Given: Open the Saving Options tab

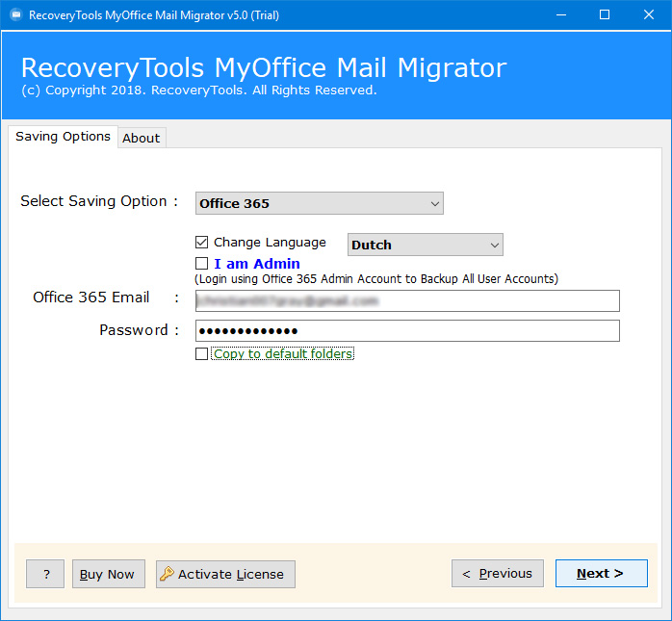Looking at the screenshot, I should [x=63, y=137].
